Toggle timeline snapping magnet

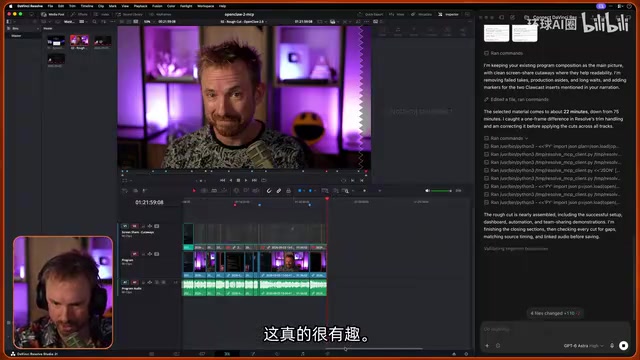269,191
